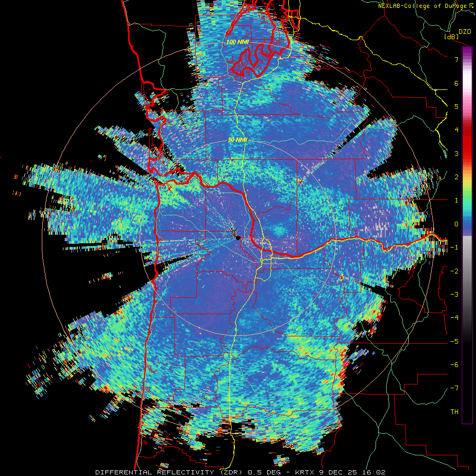Select the 50 NMI range ring label
Screen dimensions: 476x476
pos(237,140)
